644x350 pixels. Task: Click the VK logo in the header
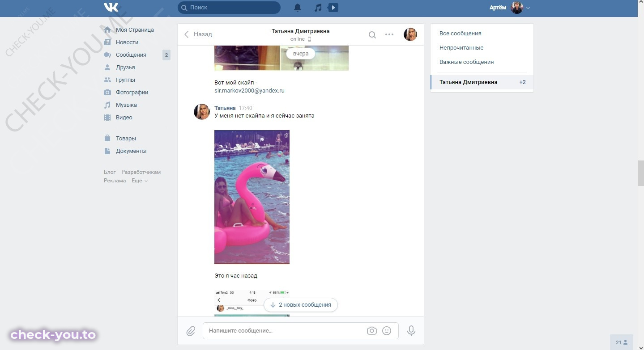pos(111,8)
